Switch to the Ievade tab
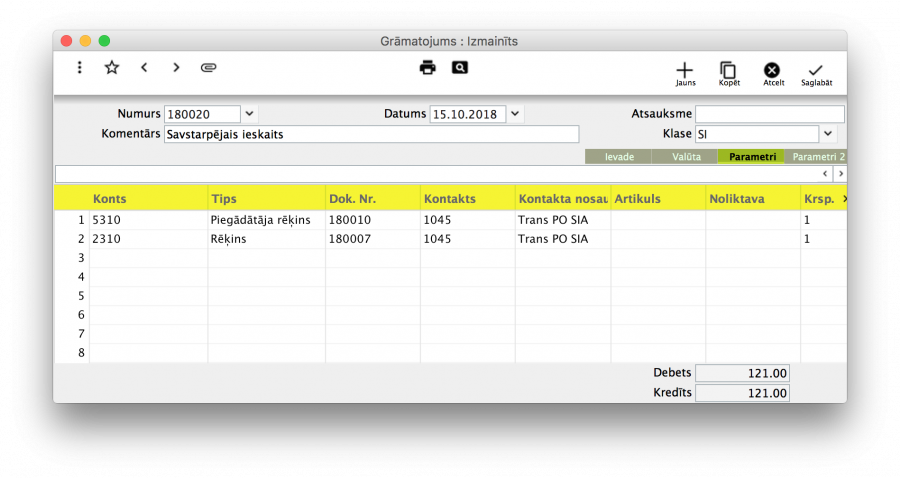The width and height of the screenshot is (900, 478). (619, 157)
